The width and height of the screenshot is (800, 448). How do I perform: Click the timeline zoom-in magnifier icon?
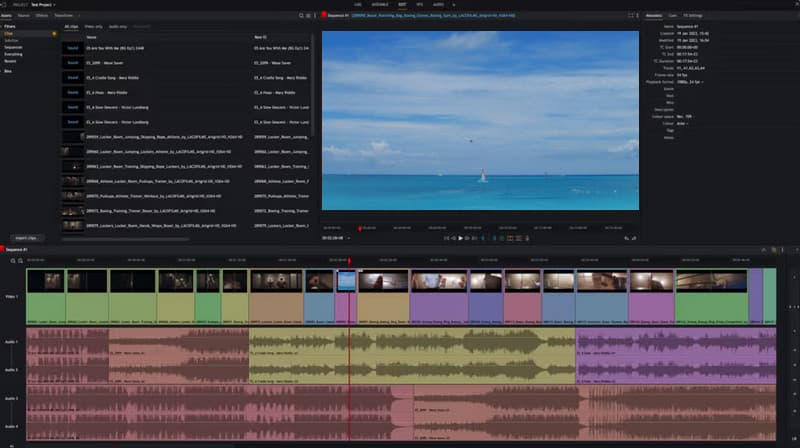coord(13,260)
